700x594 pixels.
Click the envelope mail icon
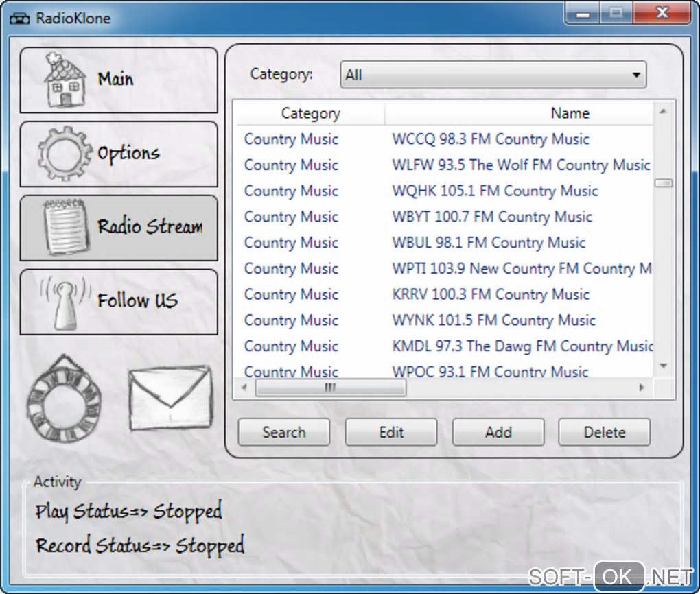click(x=170, y=398)
